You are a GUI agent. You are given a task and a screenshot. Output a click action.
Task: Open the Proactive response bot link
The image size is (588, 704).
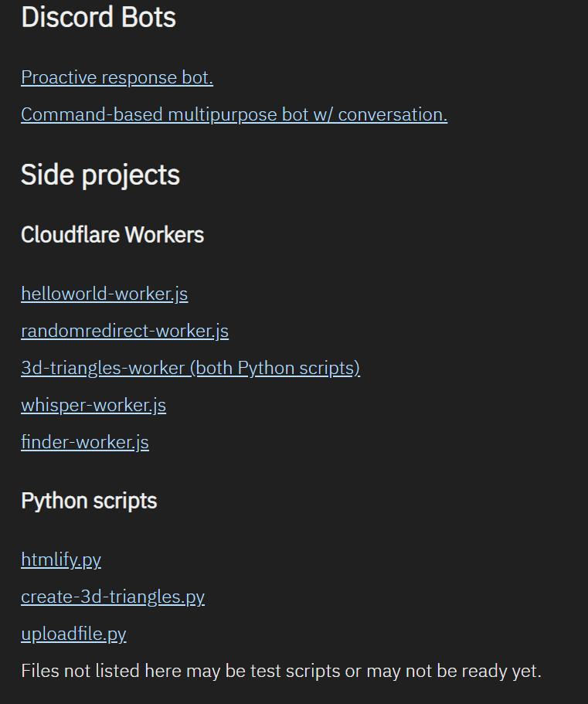[117, 77]
